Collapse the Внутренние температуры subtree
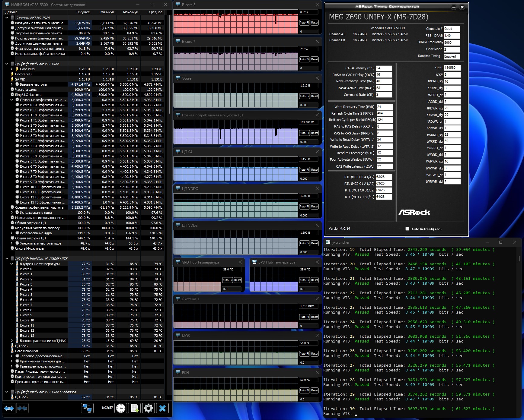 tap(12, 264)
